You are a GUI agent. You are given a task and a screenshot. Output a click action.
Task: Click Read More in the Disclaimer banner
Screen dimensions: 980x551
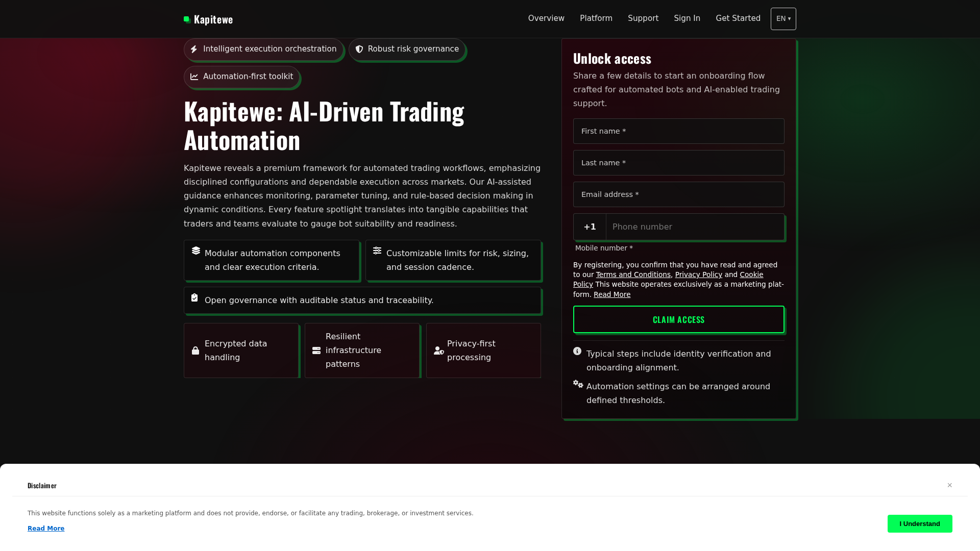pyautogui.click(x=46, y=529)
